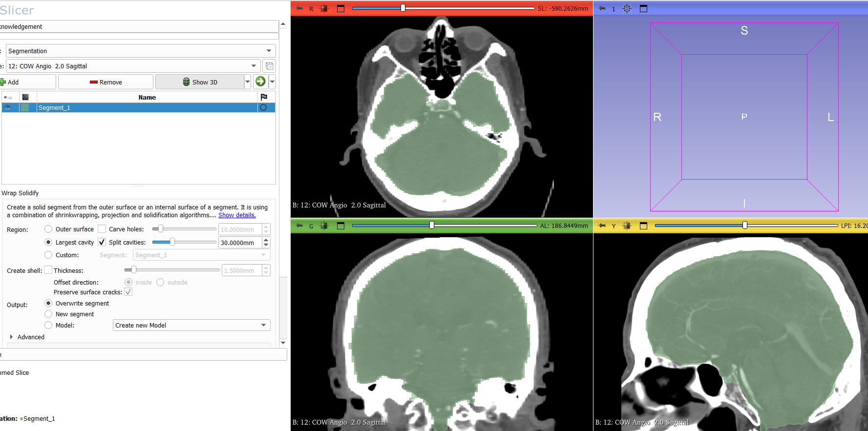Maximize the yellow sagittal slice view
868x431 pixels.
(643, 226)
